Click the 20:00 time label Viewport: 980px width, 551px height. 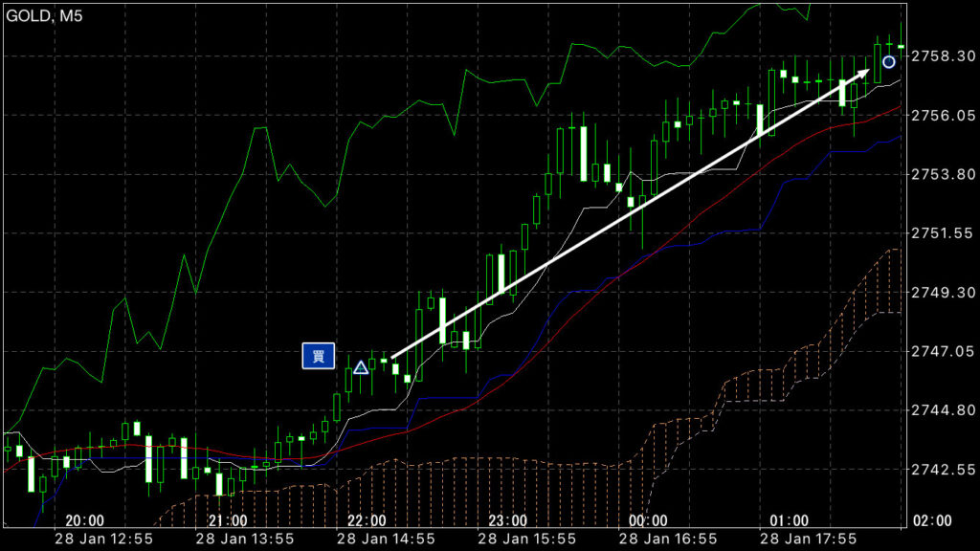pos(85,520)
